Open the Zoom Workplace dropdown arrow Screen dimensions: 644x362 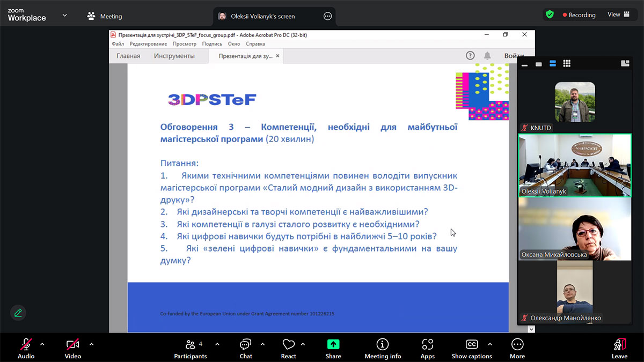pyautogui.click(x=64, y=16)
